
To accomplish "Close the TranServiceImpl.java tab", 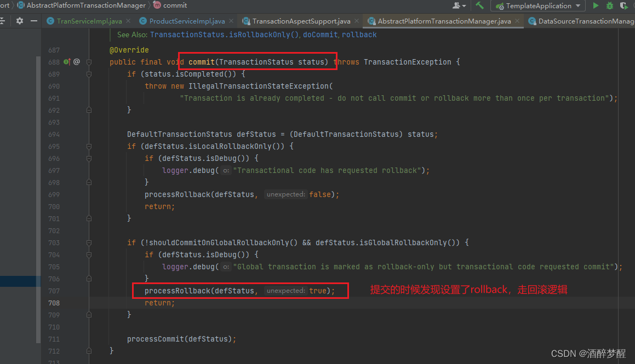I will tap(128, 21).
